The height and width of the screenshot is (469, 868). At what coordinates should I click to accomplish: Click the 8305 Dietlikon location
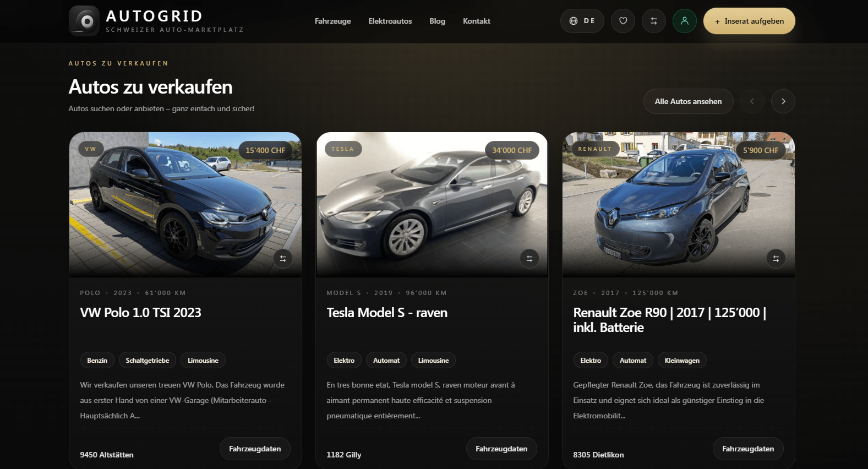(x=598, y=455)
